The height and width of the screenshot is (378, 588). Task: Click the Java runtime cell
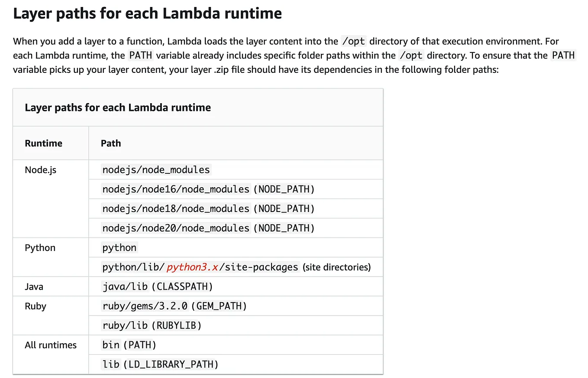(34, 287)
